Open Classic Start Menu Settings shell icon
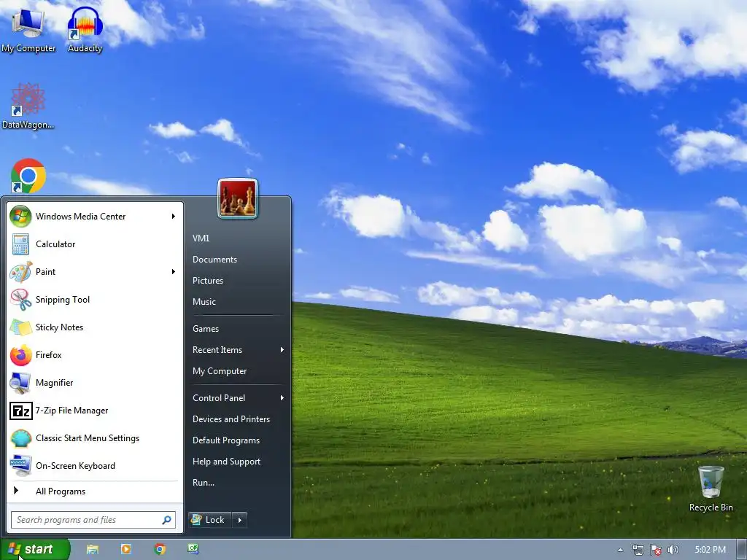This screenshot has width=747, height=560. coord(20,438)
